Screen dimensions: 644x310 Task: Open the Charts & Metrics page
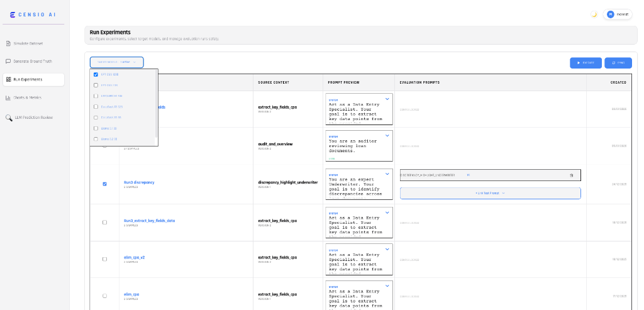point(28,97)
